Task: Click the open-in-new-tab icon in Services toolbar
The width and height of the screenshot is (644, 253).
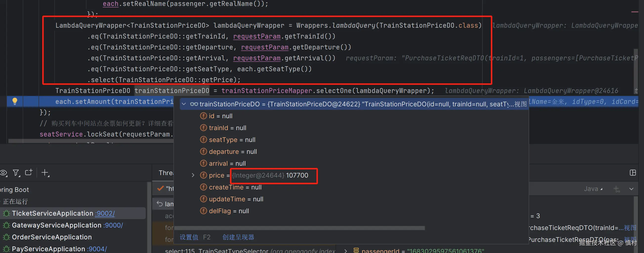Action: 29,172
